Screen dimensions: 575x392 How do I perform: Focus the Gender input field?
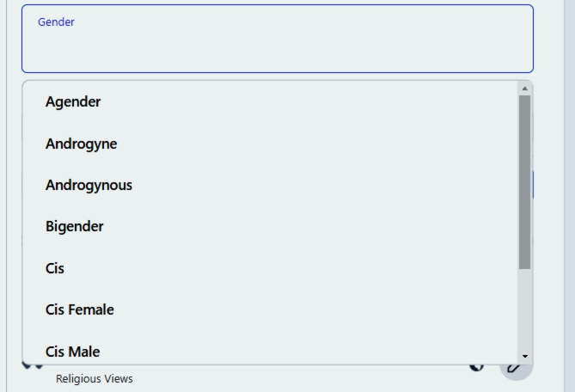pos(277,48)
